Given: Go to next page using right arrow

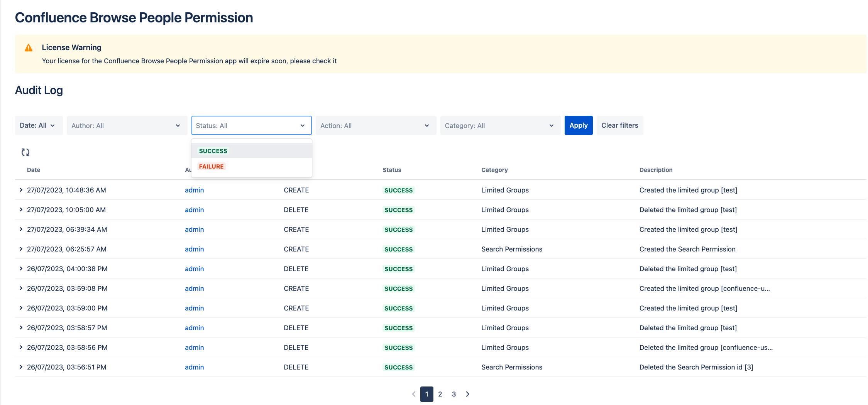Looking at the screenshot, I should [467, 394].
